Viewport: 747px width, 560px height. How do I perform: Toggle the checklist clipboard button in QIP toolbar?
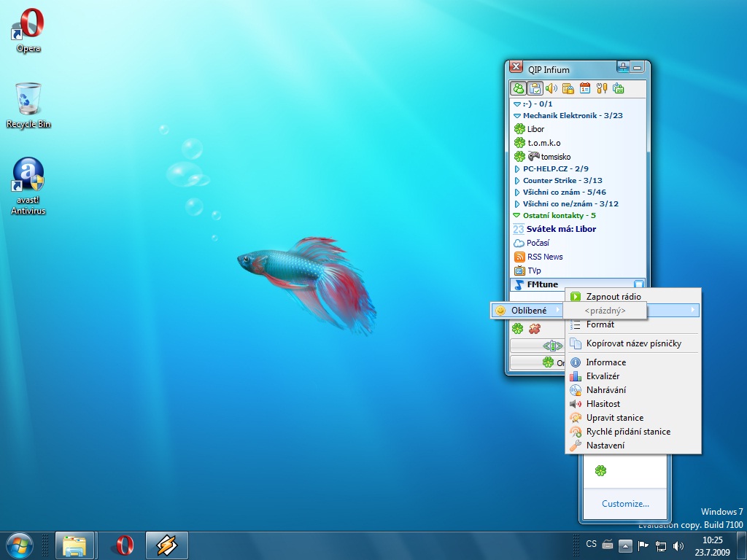[x=535, y=89]
